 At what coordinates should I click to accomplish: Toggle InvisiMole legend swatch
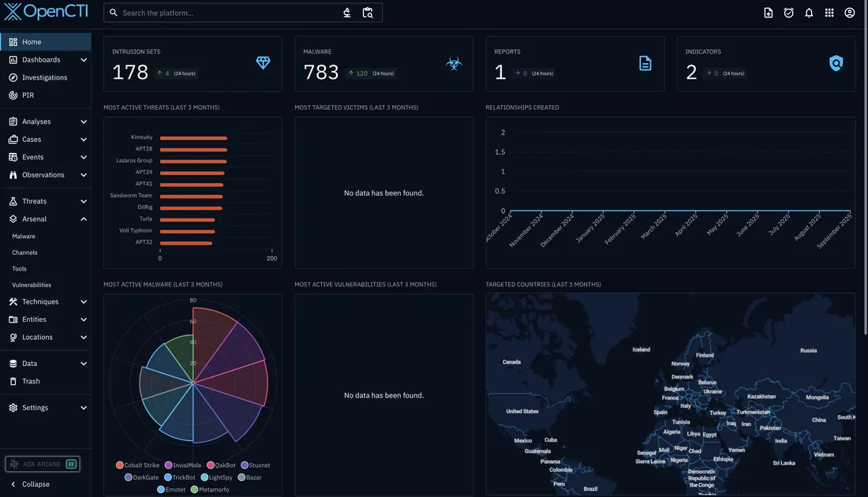coord(168,465)
